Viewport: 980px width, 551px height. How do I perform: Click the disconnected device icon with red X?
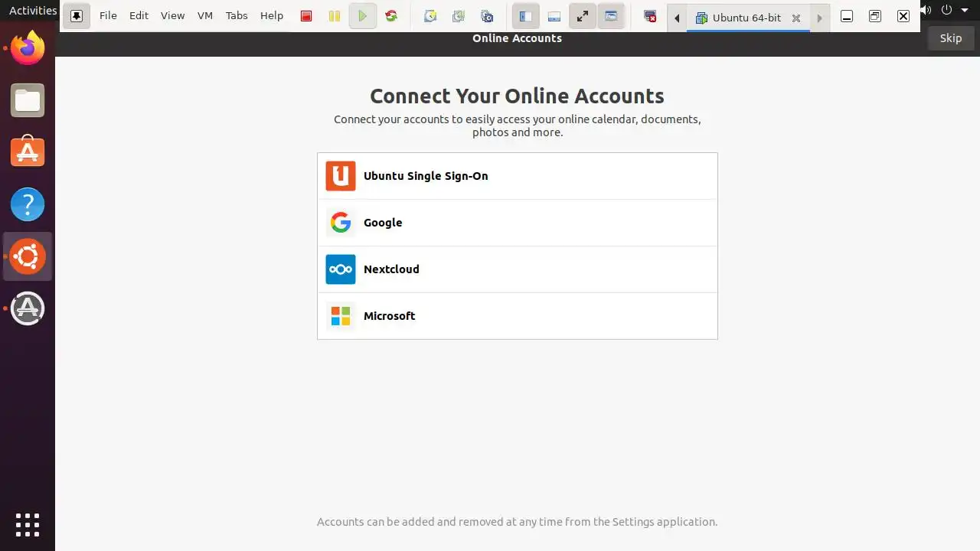point(650,16)
